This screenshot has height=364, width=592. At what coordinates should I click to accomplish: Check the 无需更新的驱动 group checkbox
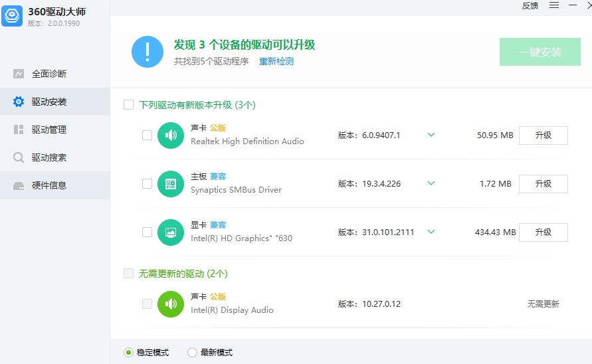pyautogui.click(x=129, y=274)
